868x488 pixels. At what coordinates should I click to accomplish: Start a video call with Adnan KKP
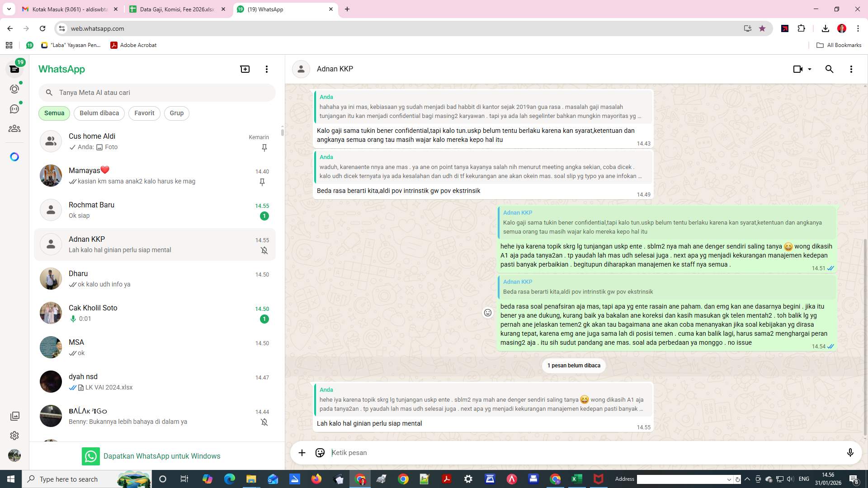pyautogui.click(x=797, y=69)
